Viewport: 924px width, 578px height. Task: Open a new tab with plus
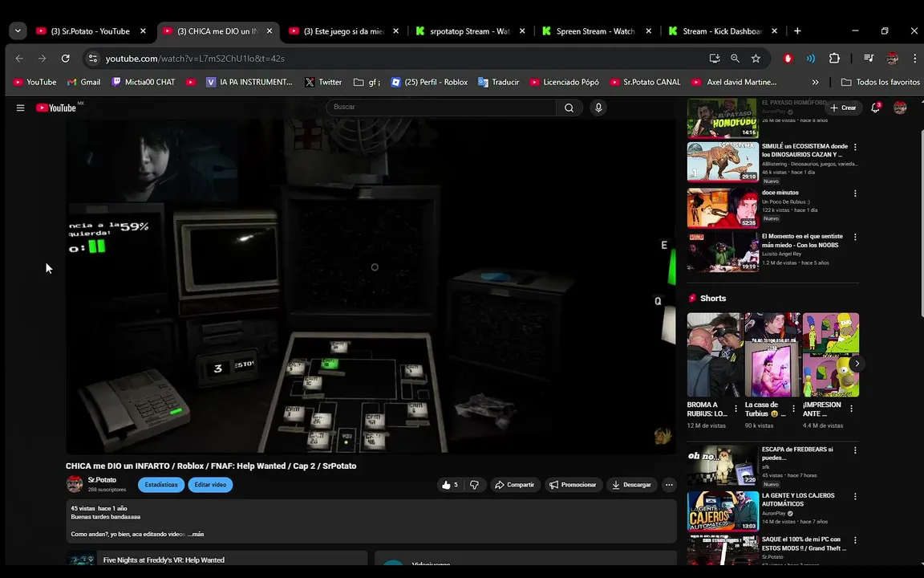(x=797, y=31)
